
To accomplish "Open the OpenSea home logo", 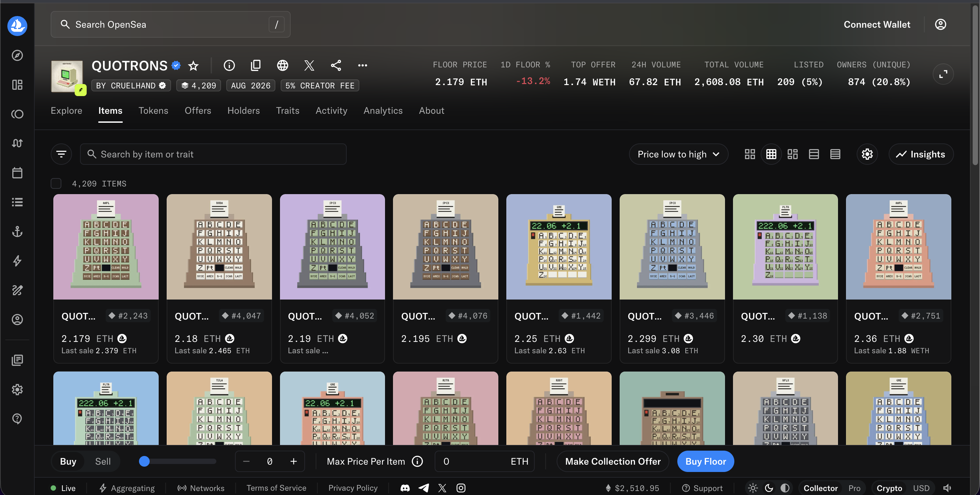I will [17, 25].
